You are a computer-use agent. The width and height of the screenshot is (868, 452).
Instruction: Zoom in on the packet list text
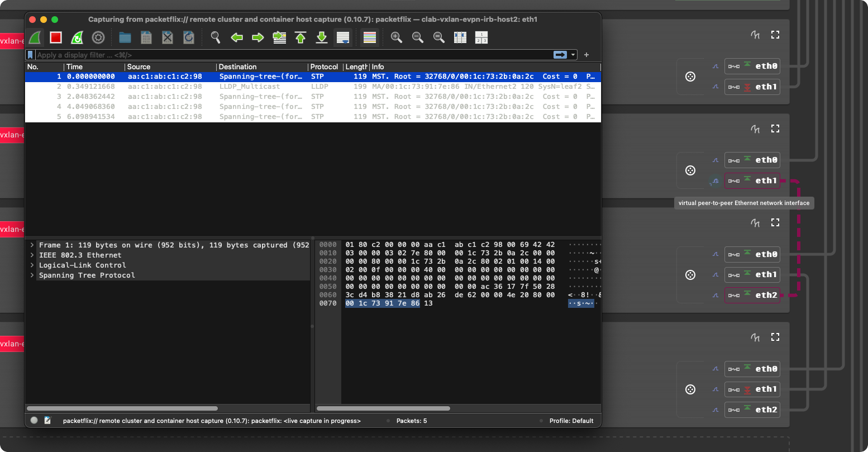(x=397, y=37)
